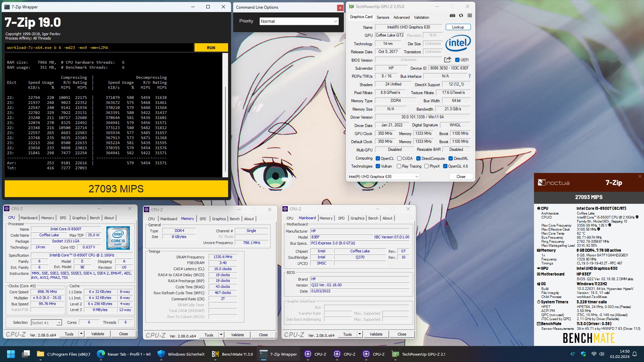Click the taskbar clock and date
This screenshot has width=644, height=362.
pos(620,354)
